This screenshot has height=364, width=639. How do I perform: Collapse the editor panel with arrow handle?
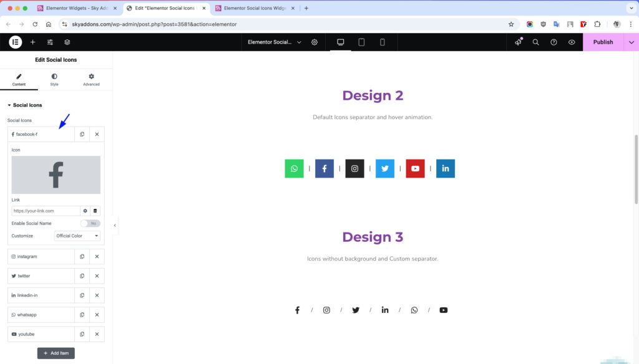pos(115,225)
